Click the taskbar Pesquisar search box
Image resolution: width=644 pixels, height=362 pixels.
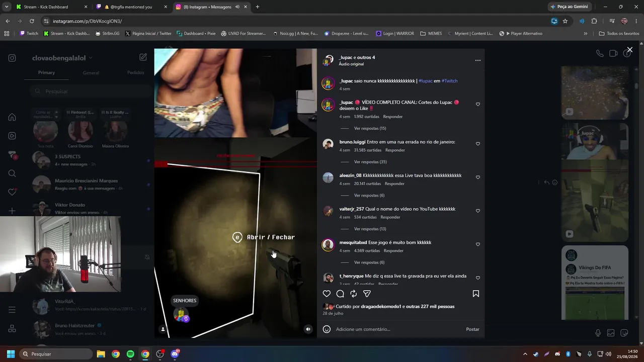[x=55, y=354]
